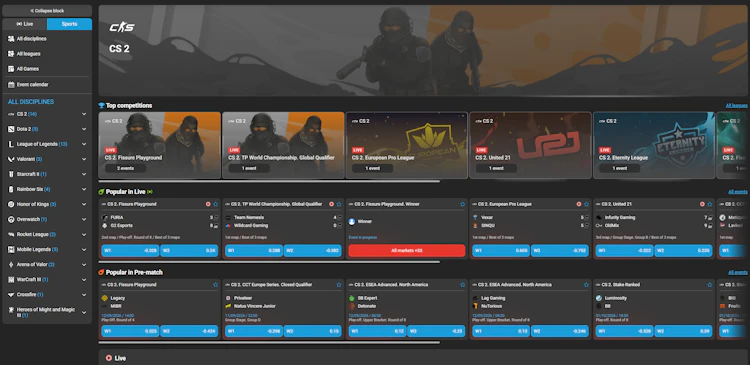This screenshot has width=750, height=365.
Task: Open the European Pro League competition card
Action: point(407,145)
